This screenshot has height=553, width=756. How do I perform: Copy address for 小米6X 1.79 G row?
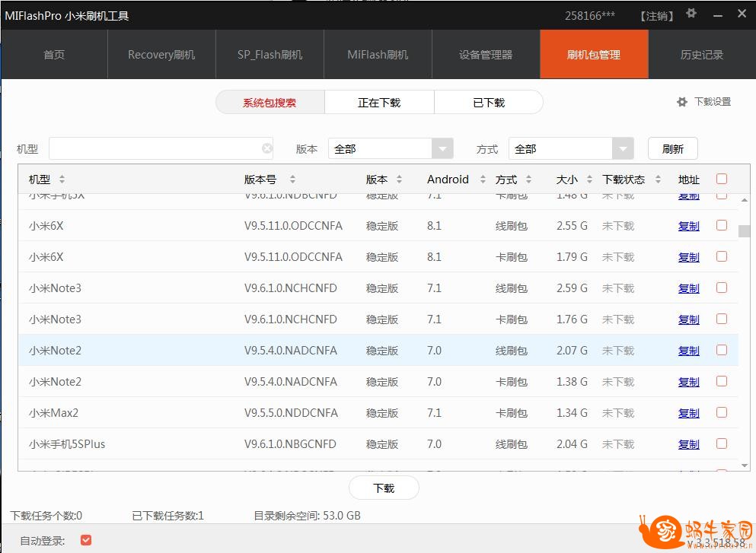click(x=688, y=257)
